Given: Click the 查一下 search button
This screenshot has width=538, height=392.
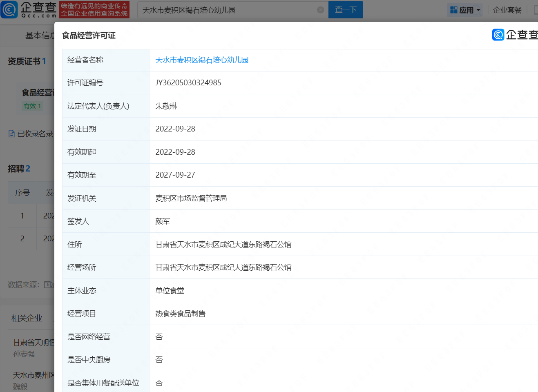Looking at the screenshot, I should tap(346, 10).
